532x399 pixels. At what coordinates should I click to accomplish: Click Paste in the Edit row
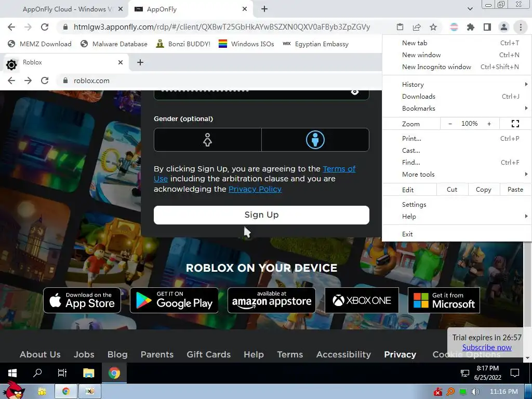(515, 190)
